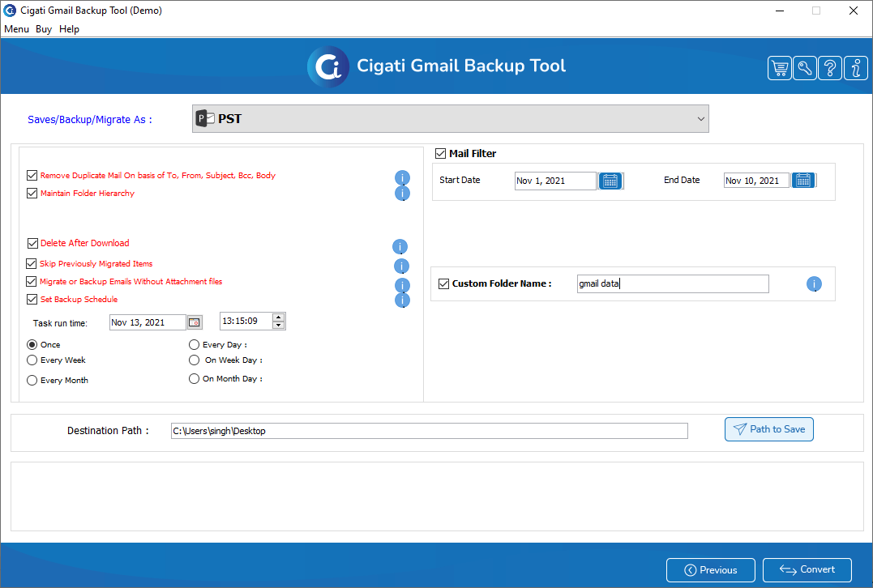Image resolution: width=873 pixels, height=588 pixels.
Task: Open the Start Date calendar picker
Action: (610, 181)
